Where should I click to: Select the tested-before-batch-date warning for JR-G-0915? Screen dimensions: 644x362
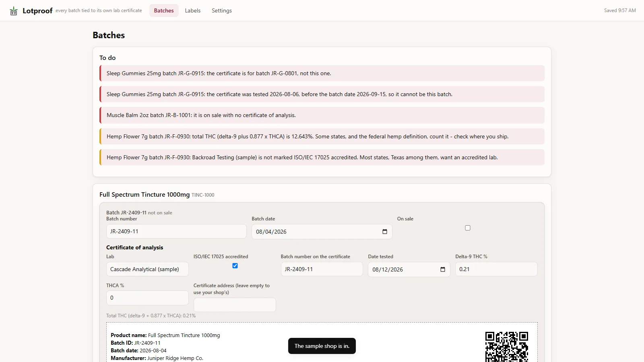tap(322, 94)
